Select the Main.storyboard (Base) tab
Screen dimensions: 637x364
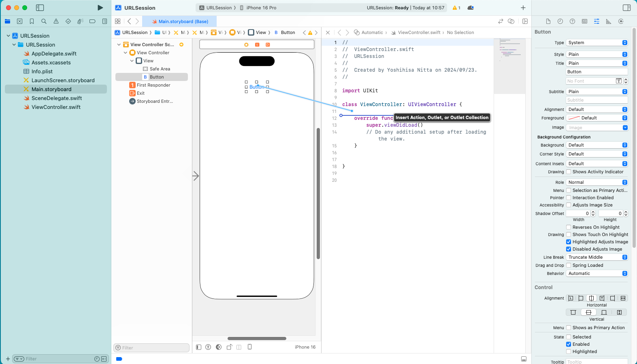(x=183, y=21)
